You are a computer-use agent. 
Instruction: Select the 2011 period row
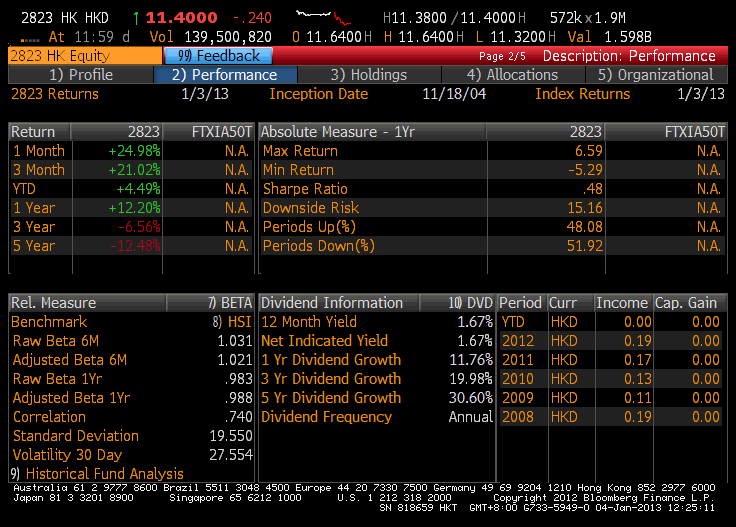pos(610,360)
